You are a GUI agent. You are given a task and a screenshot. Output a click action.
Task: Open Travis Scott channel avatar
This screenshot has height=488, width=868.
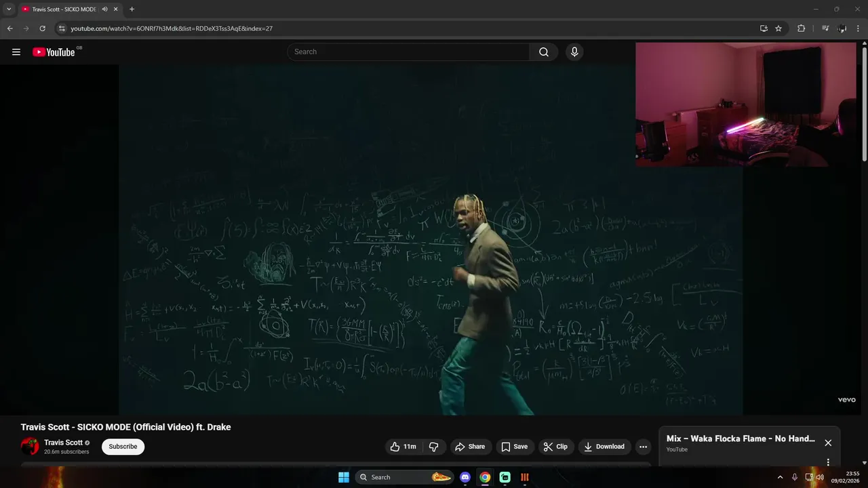(30, 446)
